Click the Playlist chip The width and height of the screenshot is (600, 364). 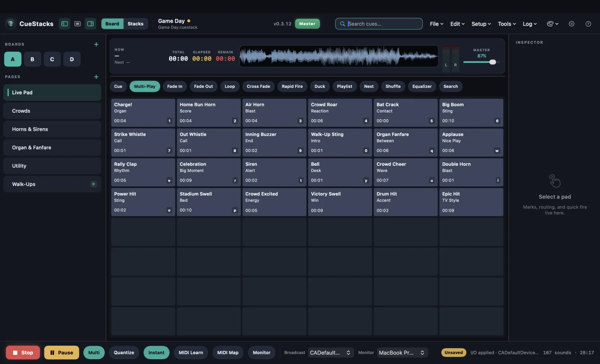344,86
